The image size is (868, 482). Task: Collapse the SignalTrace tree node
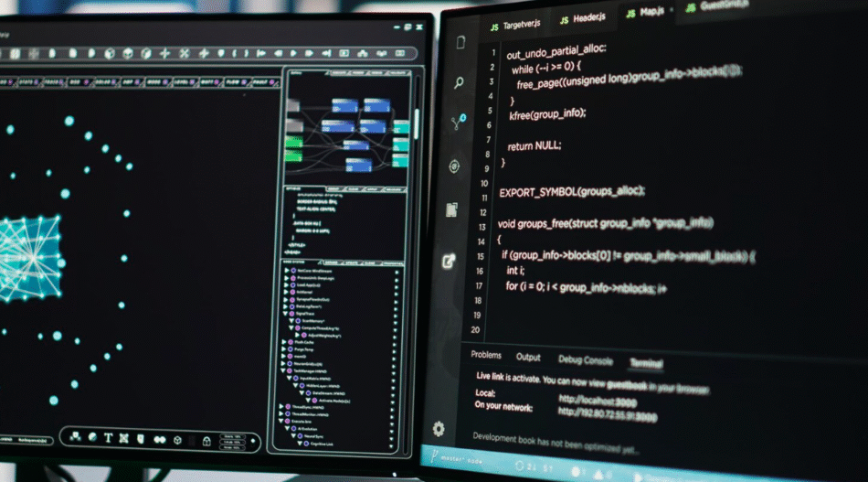pos(285,314)
